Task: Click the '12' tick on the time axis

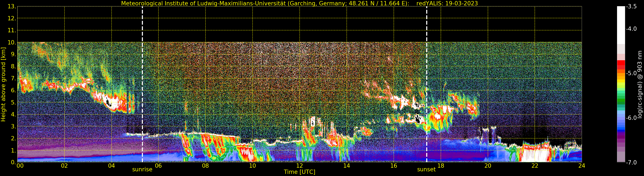Action: point(300,166)
